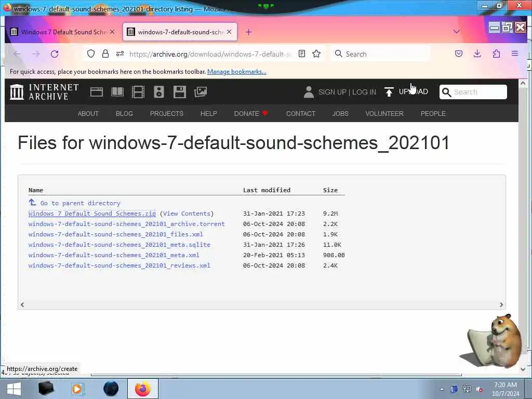Open the media player taskbar icon

pos(77,389)
